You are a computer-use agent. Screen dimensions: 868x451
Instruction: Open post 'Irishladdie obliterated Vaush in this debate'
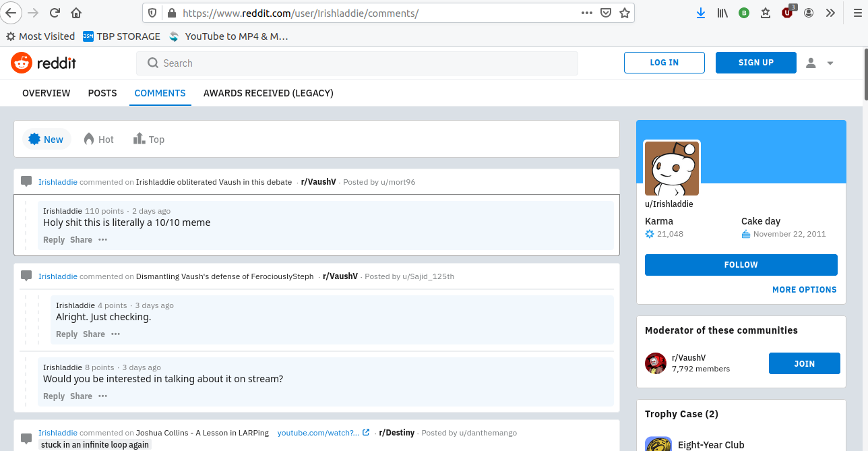tap(214, 182)
